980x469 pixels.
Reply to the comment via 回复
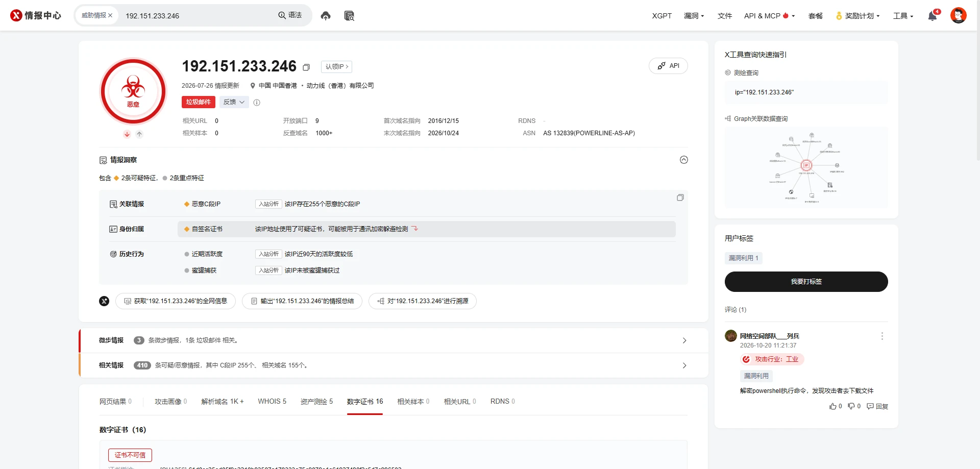877,406
